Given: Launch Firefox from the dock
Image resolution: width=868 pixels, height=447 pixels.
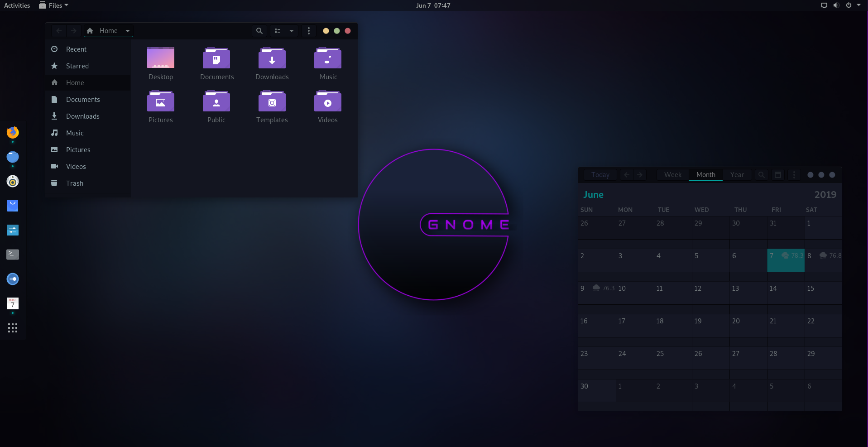Looking at the screenshot, I should (13, 132).
